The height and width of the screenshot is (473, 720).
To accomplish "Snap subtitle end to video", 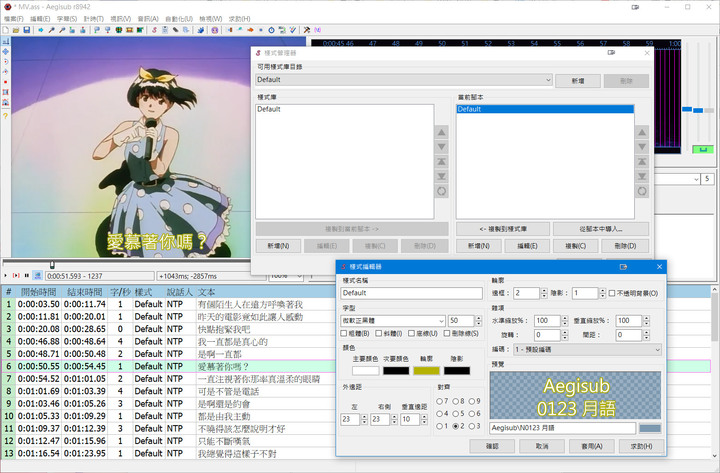I will coord(107,30).
